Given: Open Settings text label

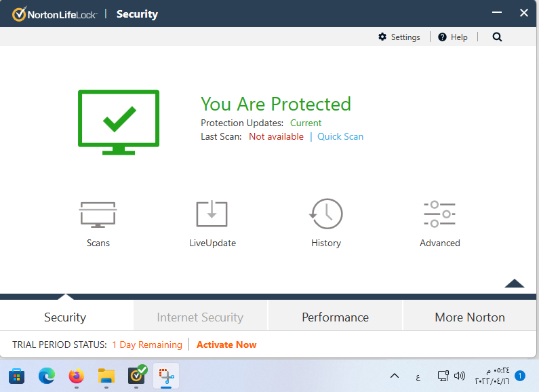Looking at the screenshot, I should click(x=405, y=37).
